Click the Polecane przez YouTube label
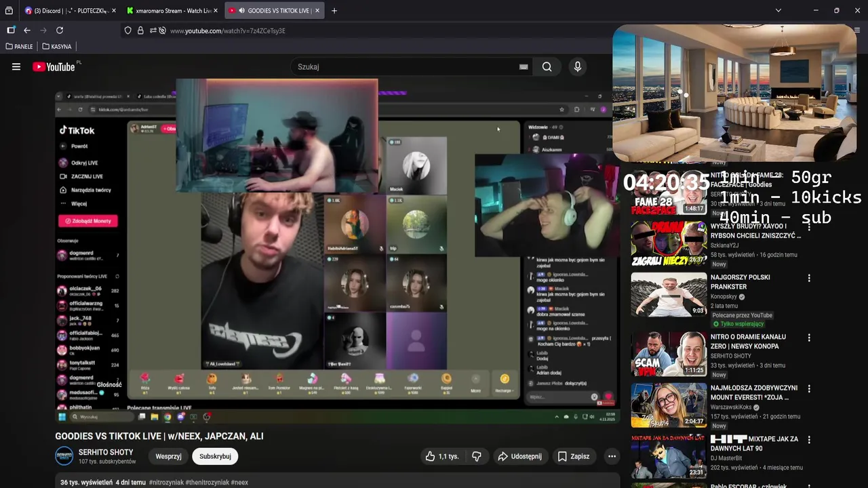The width and height of the screenshot is (868, 488). point(743,315)
